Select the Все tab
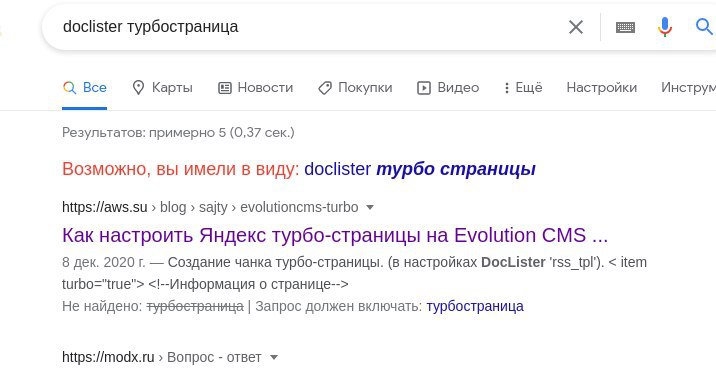The image size is (716, 370). [x=84, y=88]
